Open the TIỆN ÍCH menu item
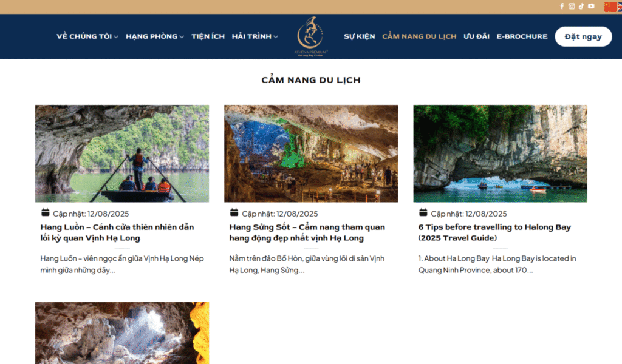The image size is (622, 364). point(208,36)
